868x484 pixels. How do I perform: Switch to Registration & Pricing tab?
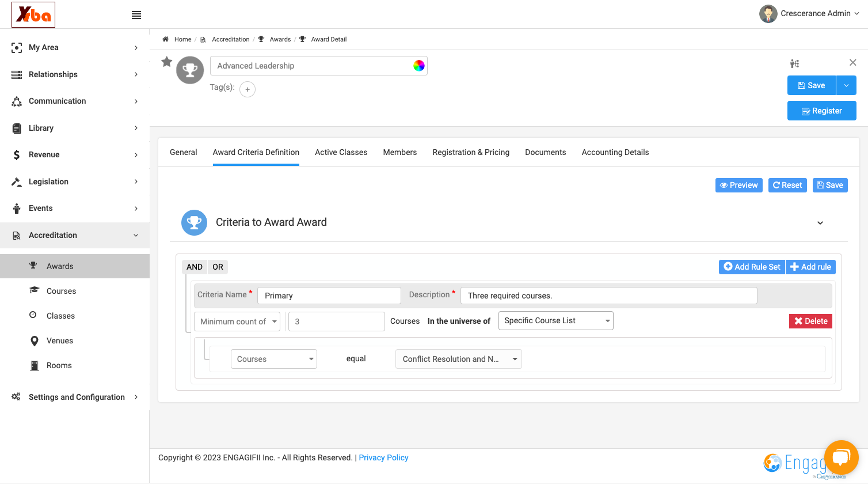[471, 152]
